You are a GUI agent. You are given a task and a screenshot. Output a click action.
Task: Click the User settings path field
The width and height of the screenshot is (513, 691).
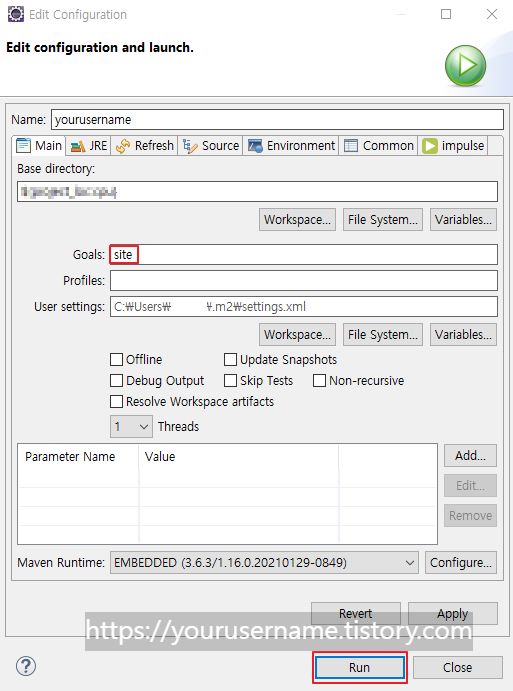point(304,307)
